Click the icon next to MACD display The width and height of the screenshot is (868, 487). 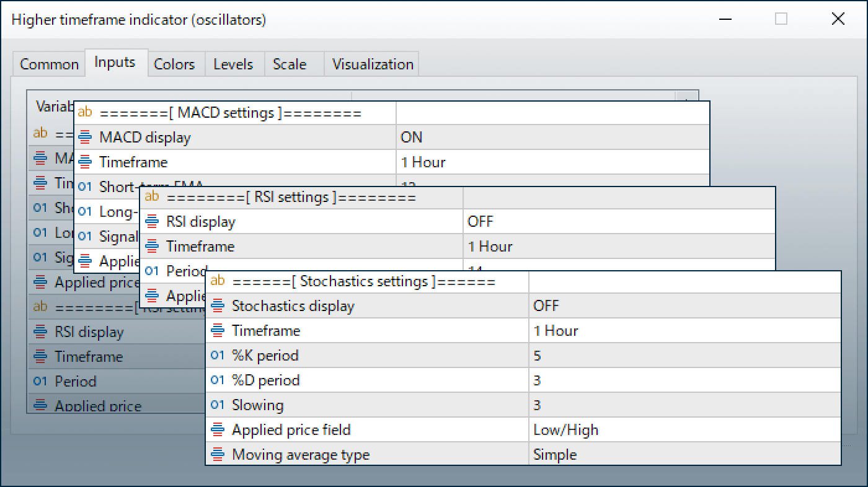[86, 138]
